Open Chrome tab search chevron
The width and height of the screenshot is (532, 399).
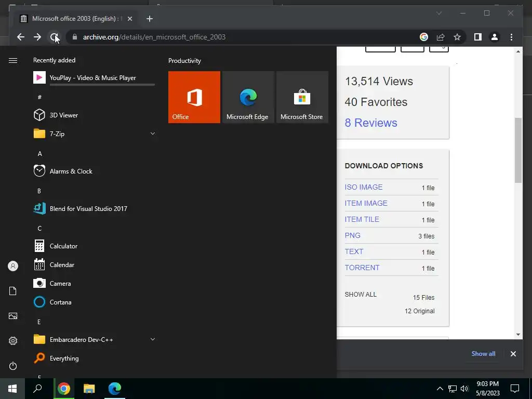tap(439, 13)
